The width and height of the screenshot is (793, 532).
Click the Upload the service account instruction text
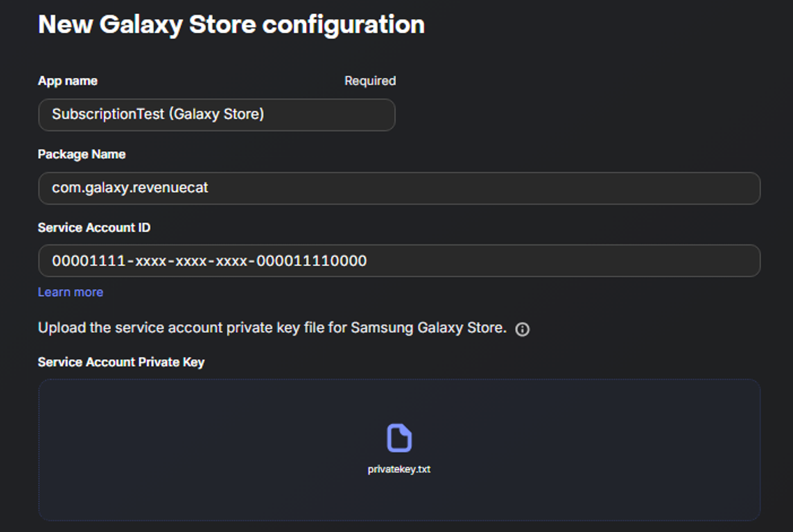[x=272, y=328]
